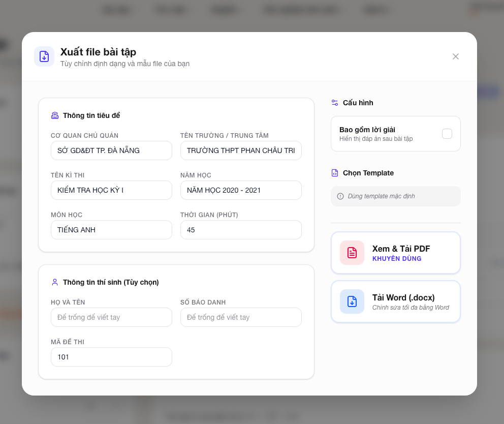Viewport: 504px width, 424px height.
Task: Click the blue Word download icon
Action: click(x=352, y=301)
